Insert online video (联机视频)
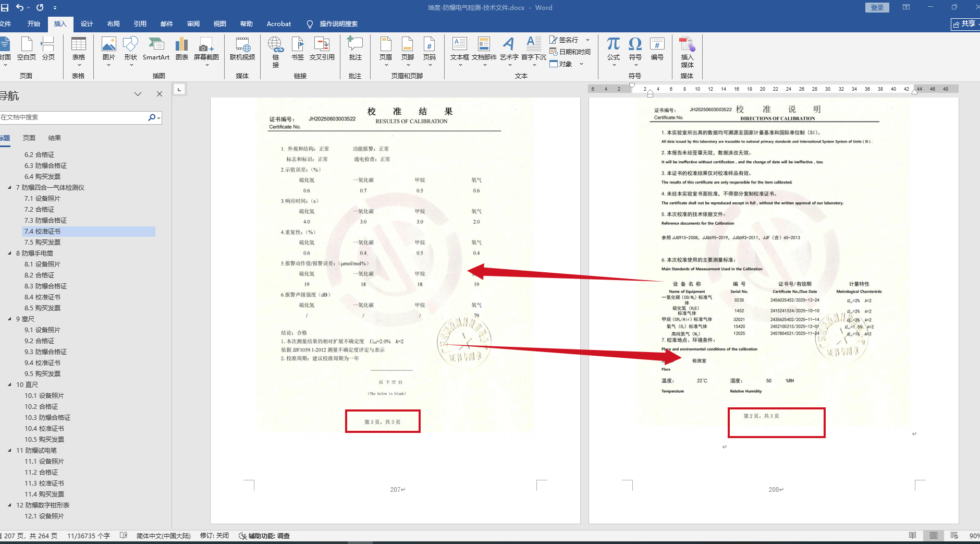 click(x=242, y=50)
